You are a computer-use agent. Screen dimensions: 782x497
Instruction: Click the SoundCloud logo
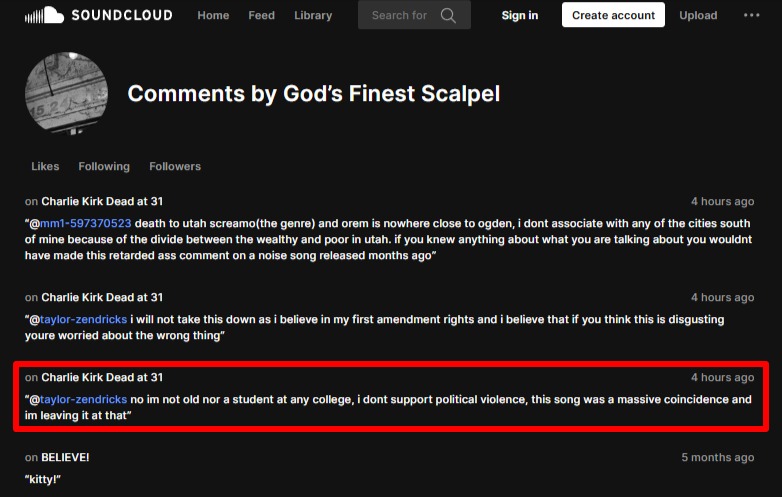98,15
